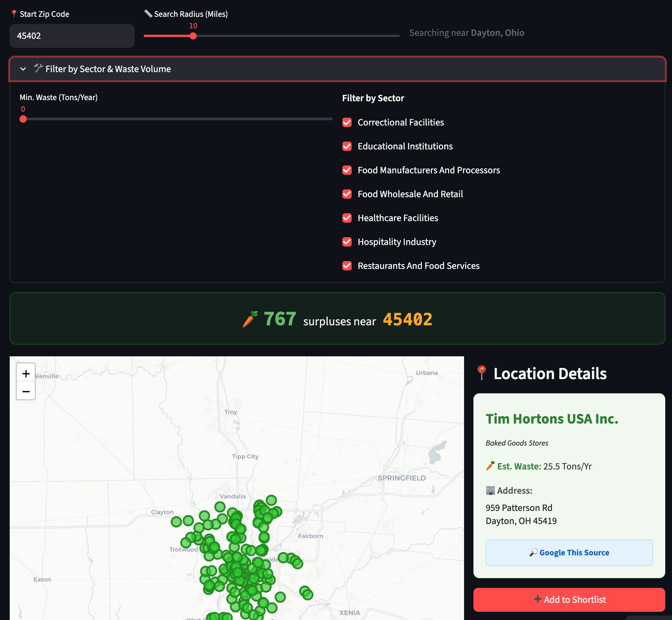Toggle Hospitality Industry checkbox

tap(347, 242)
